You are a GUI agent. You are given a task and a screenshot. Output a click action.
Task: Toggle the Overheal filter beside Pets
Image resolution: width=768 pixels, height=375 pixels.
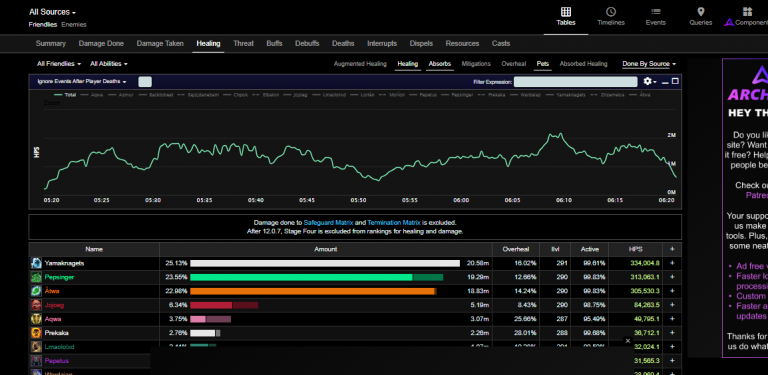[x=514, y=64]
